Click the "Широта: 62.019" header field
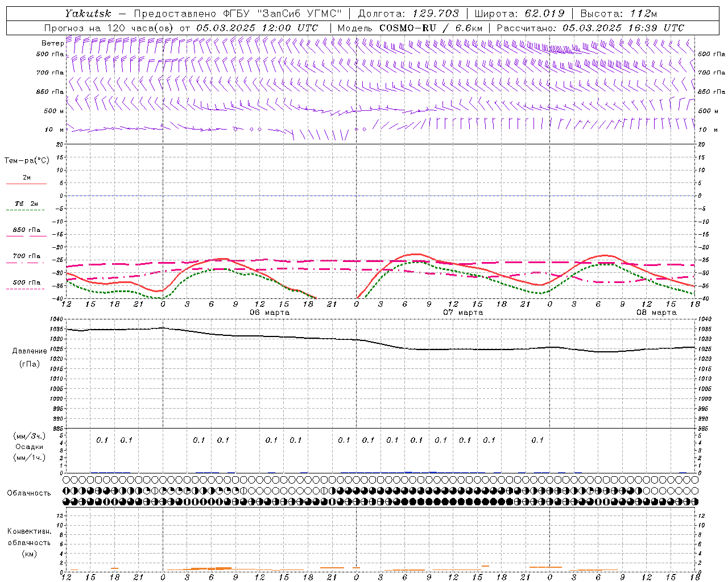Screen dimensions: 728x582 point(519,14)
